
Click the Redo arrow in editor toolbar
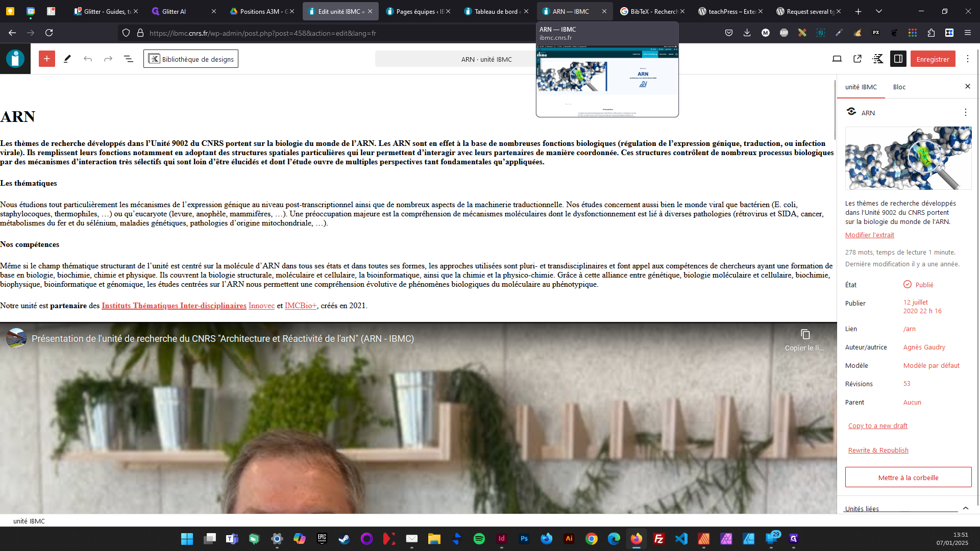(108, 59)
